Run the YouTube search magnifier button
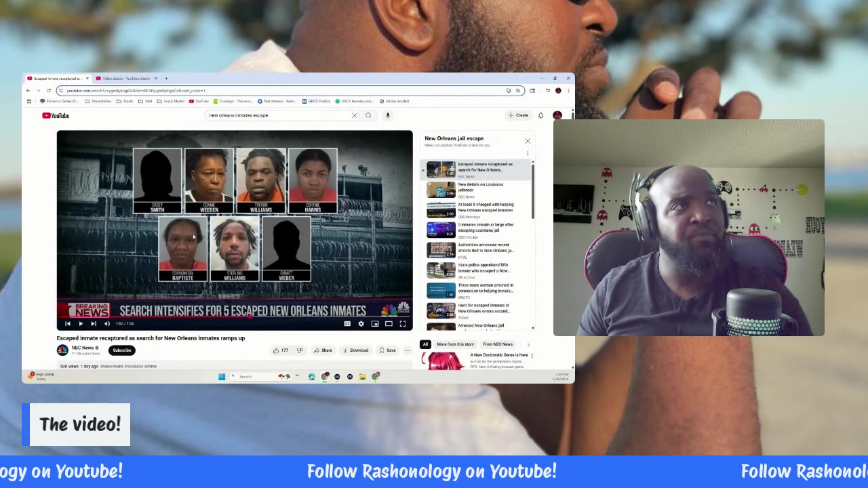 [x=368, y=115]
